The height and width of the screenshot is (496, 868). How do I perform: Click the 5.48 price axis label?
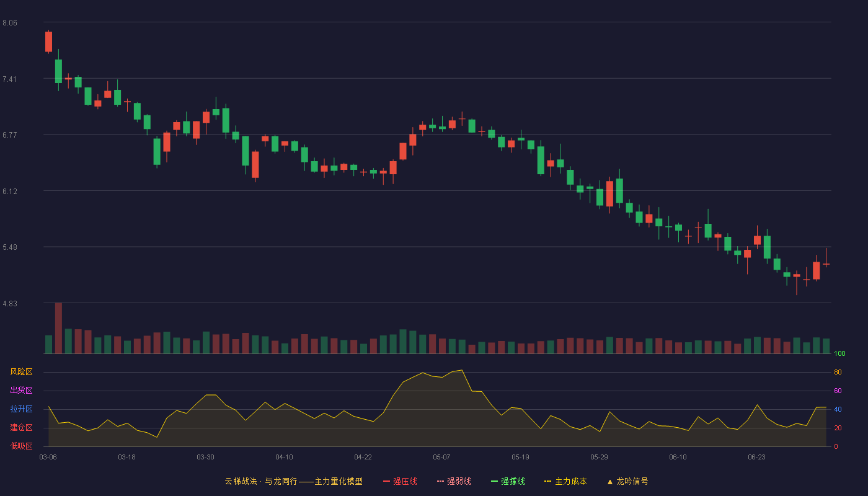10,247
